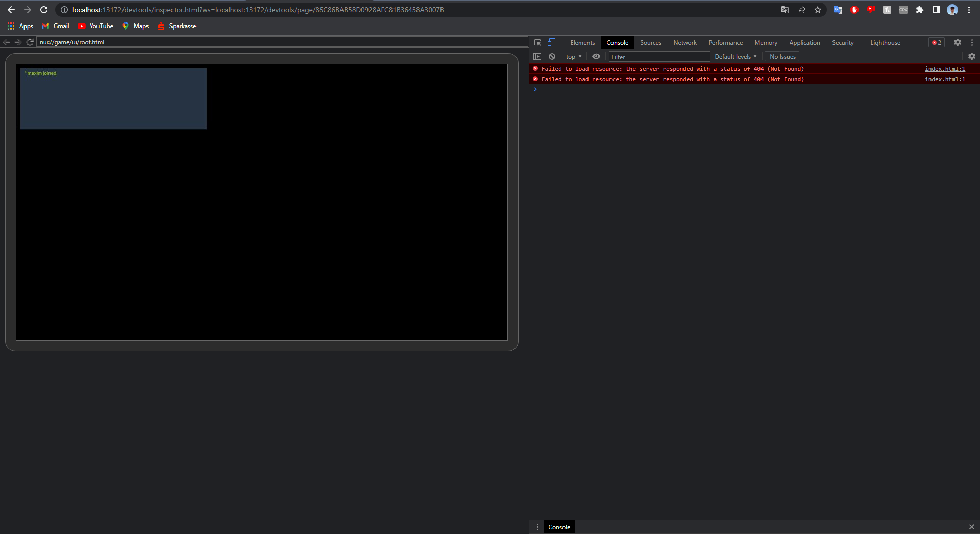Open DevTools settings gear
This screenshot has width=980, height=534.
coord(958,42)
